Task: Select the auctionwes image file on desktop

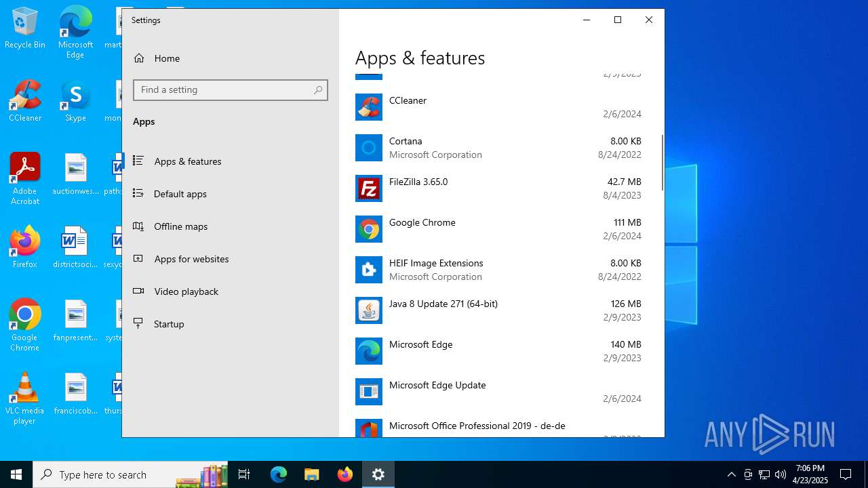Action: click(75, 174)
